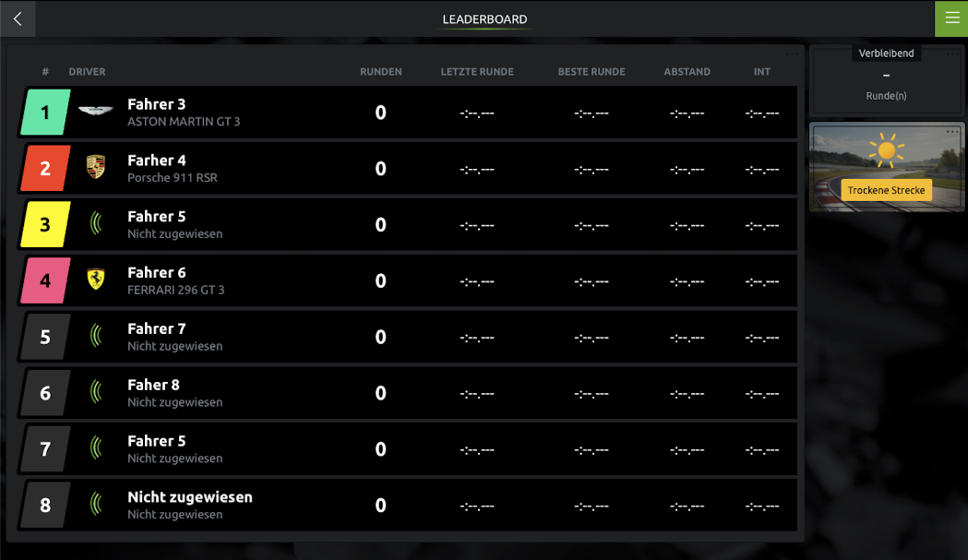
Task: Click the red position 2 badge
Action: pyautogui.click(x=45, y=169)
